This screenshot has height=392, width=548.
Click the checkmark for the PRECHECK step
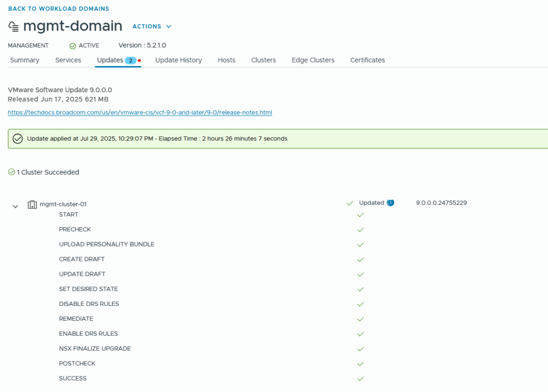click(360, 229)
